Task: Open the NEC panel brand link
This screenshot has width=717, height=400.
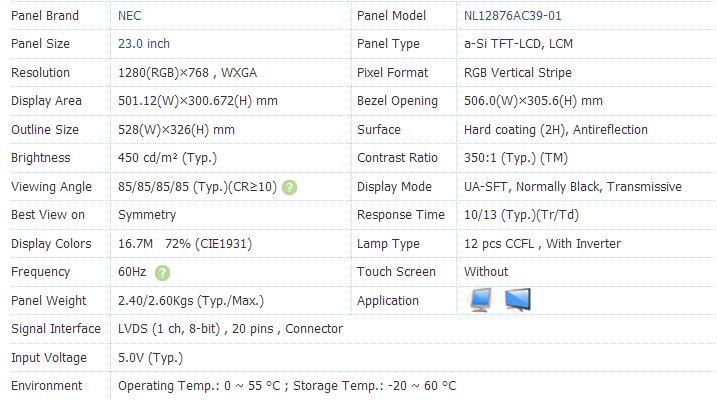Action: pos(129,16)
